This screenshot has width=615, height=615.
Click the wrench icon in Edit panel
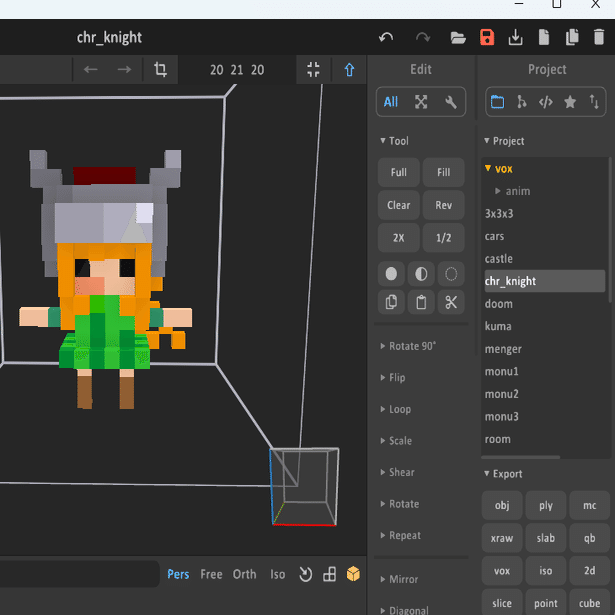pos(451,102)
